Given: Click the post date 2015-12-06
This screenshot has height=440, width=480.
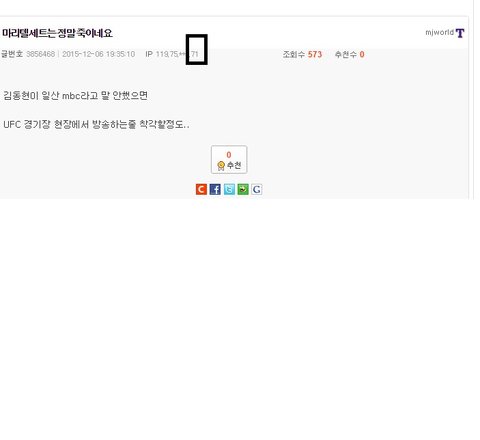Looking at the screenshot, I should (83, 54).
